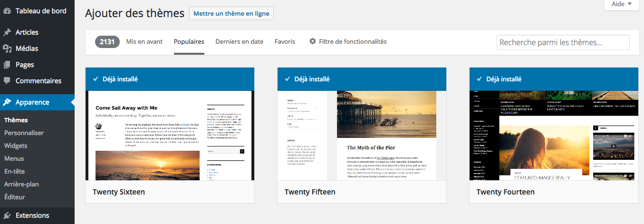The image size is (644, 224).
Task: Open En-tête submenu link
Action: [x=14, y=171]
